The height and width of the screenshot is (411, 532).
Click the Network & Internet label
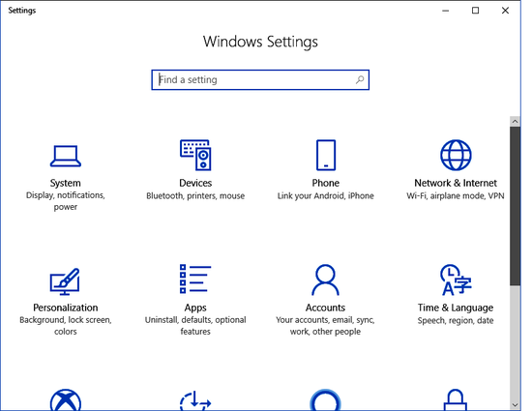(456, 183)
